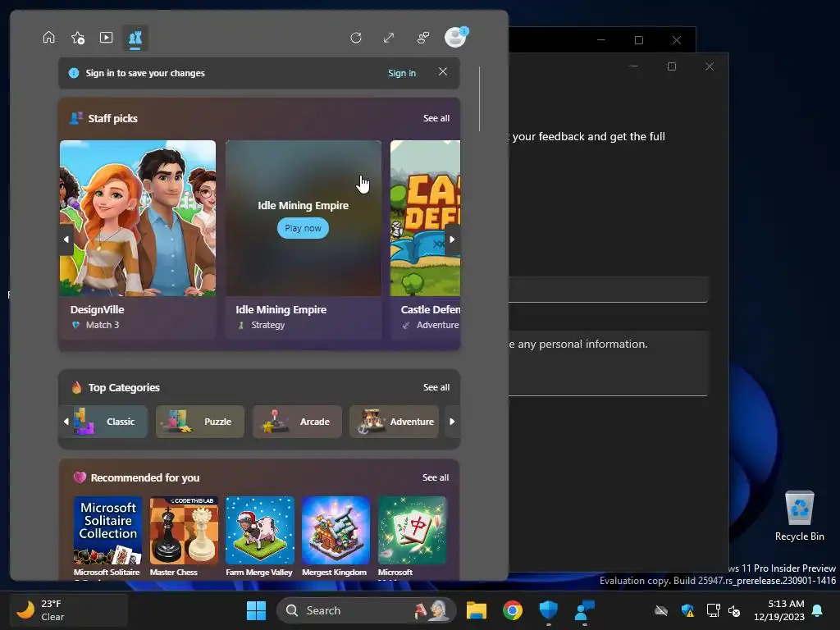Screen dimensions: 840x630
Task: Click the cloud-off OneDrive tray icon
Action: (x=661, y=610)
